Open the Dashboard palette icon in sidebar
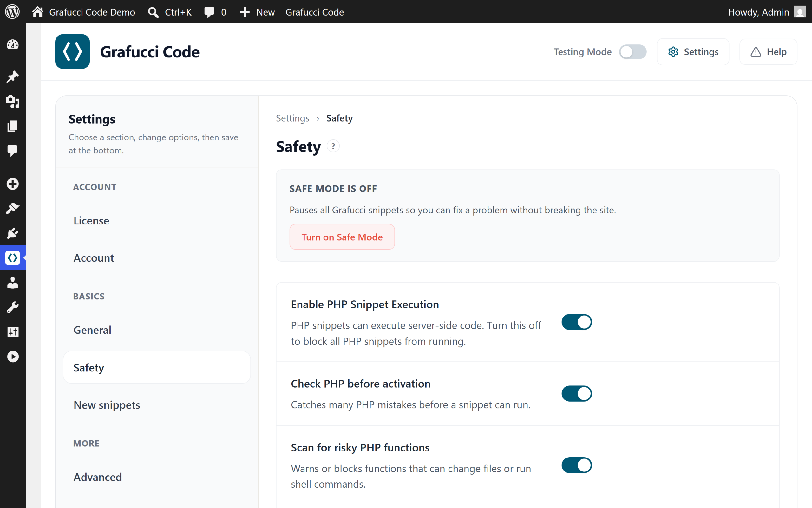Screen dimensions: 812x508 coord(13,44)
